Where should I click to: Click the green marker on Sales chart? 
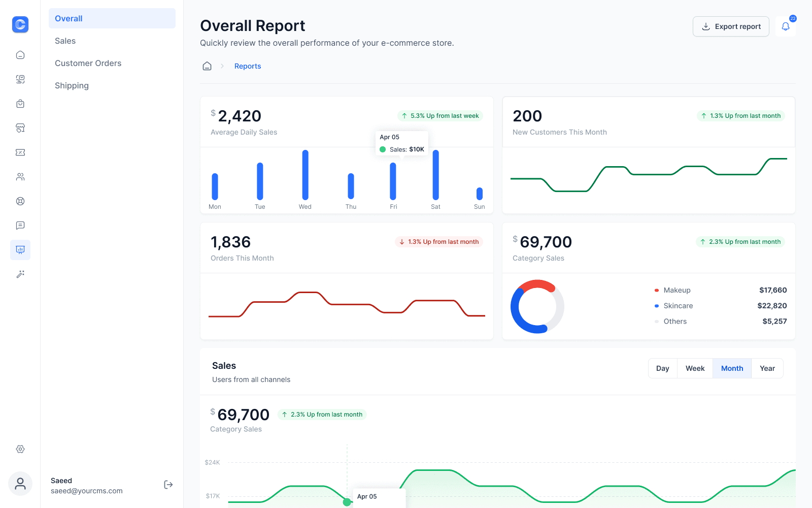pos(347,502)
